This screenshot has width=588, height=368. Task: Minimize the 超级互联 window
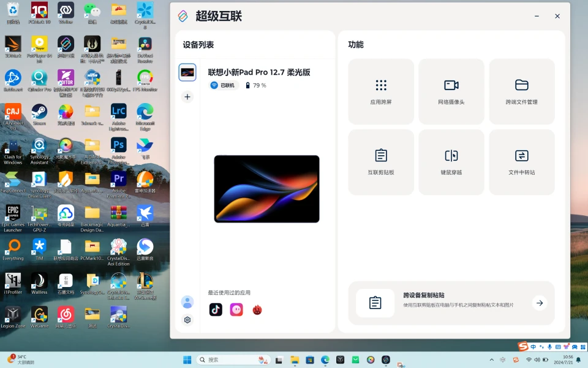[x=537, y=16]
